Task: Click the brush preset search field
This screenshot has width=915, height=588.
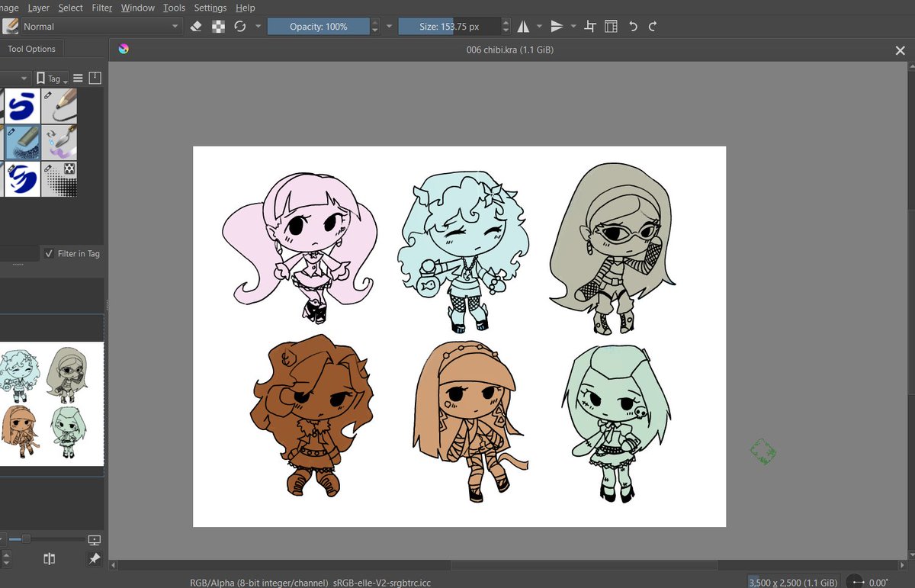Action: (x=19, y=253)
